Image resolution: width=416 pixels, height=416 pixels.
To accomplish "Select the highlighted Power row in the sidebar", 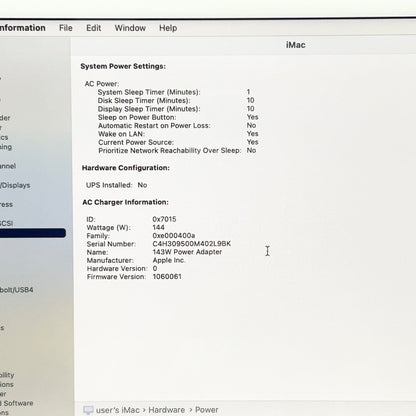I will pyautogui.click(x=33, y=233).
